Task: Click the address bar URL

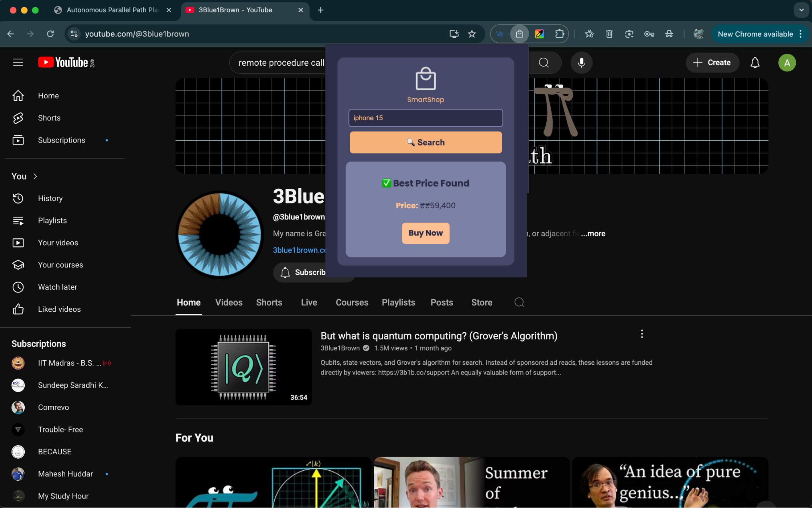Action: point(137,34)
